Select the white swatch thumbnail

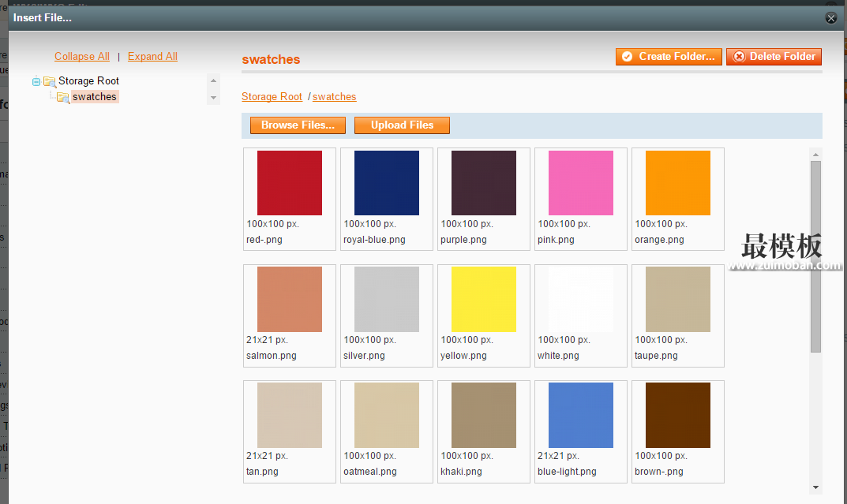(x=581, y=299)
